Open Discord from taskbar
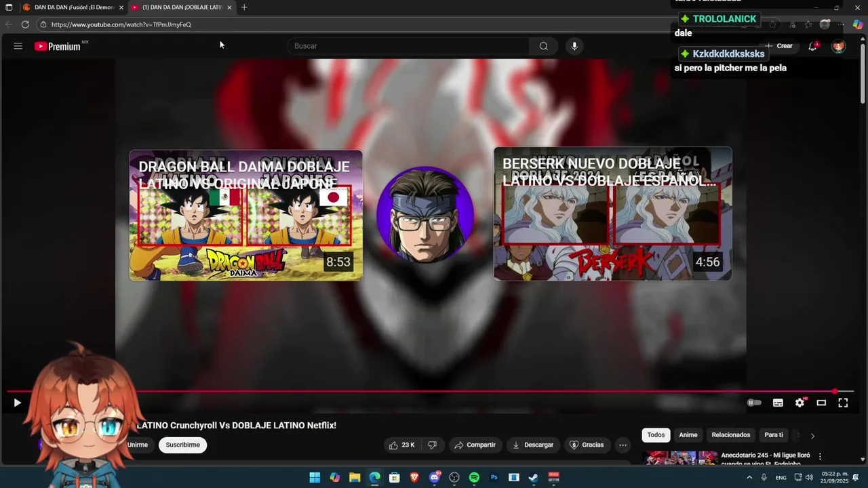Viewport: 868px width, 488px height. pyautogui.click(x=435, y=478)
